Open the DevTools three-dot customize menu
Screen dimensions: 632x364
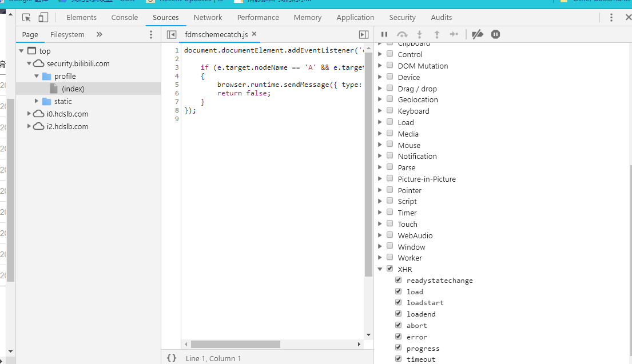(611, 18)
